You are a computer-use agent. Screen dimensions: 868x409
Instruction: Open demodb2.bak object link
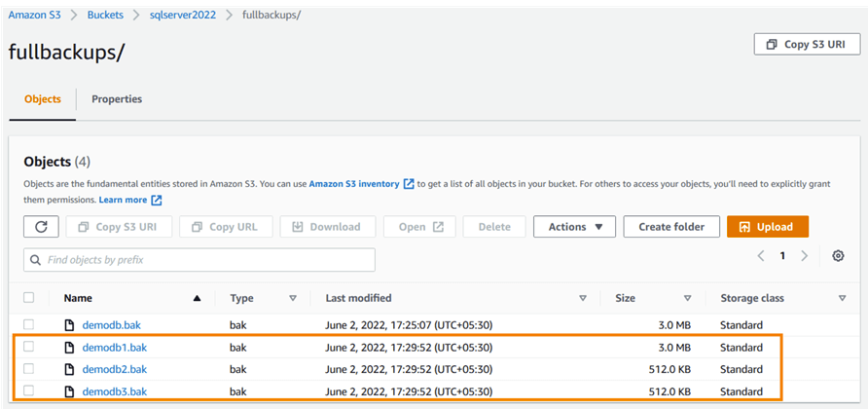pos(115,369)
